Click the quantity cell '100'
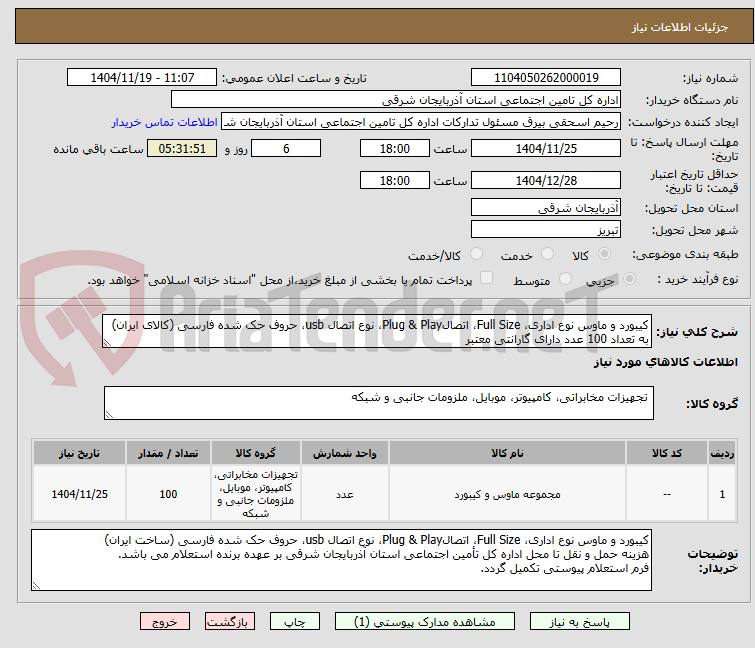 (168, 494)
